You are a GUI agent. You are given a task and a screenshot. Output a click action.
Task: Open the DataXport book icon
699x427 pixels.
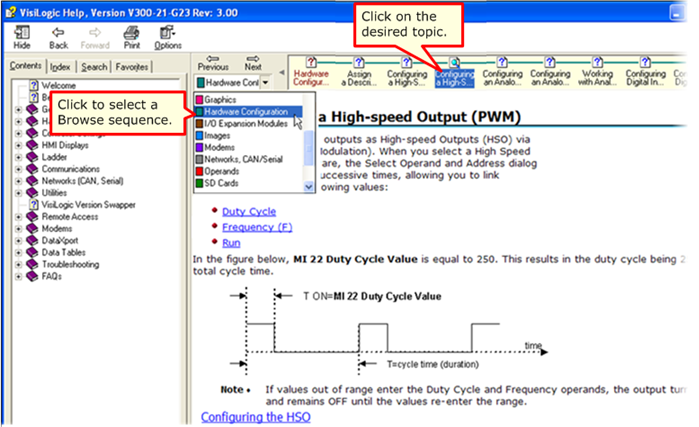coord(32,240)
